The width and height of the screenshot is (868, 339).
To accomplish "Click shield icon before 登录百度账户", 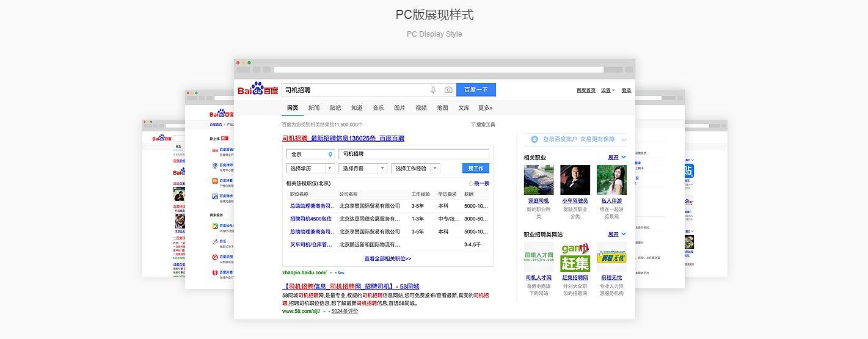I will tap(534, 139).
